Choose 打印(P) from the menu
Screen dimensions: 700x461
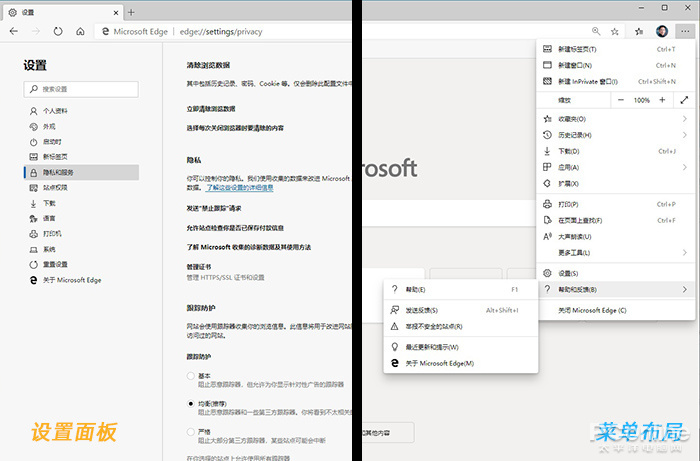[616, 204]
